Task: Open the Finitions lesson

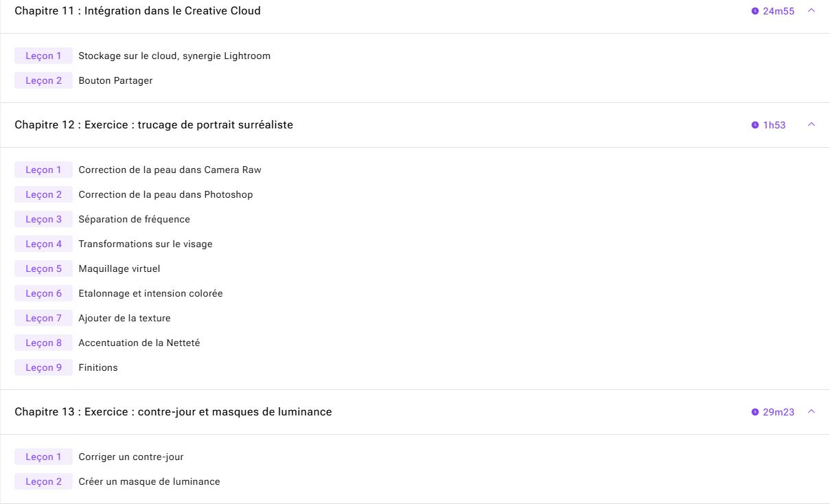Action: click(x=98, y=367)
